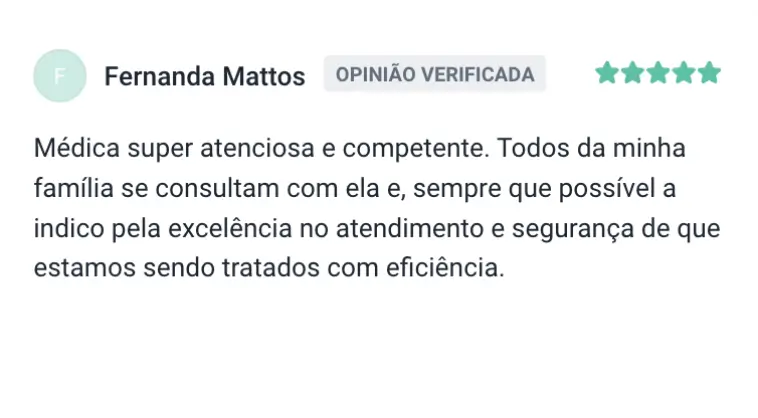Screen dimensions: 758x418
Task: Click the green F avatar circle
Action: click(61, 75)
